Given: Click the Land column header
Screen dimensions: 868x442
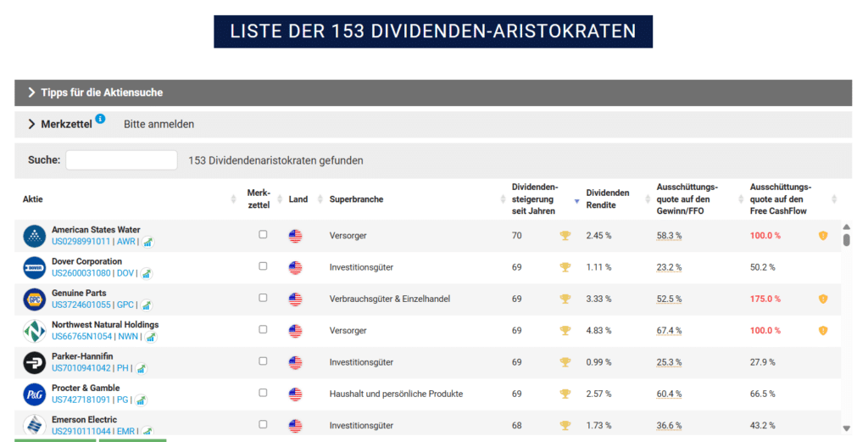Looking at the screenshot, I should click(298, 199).
